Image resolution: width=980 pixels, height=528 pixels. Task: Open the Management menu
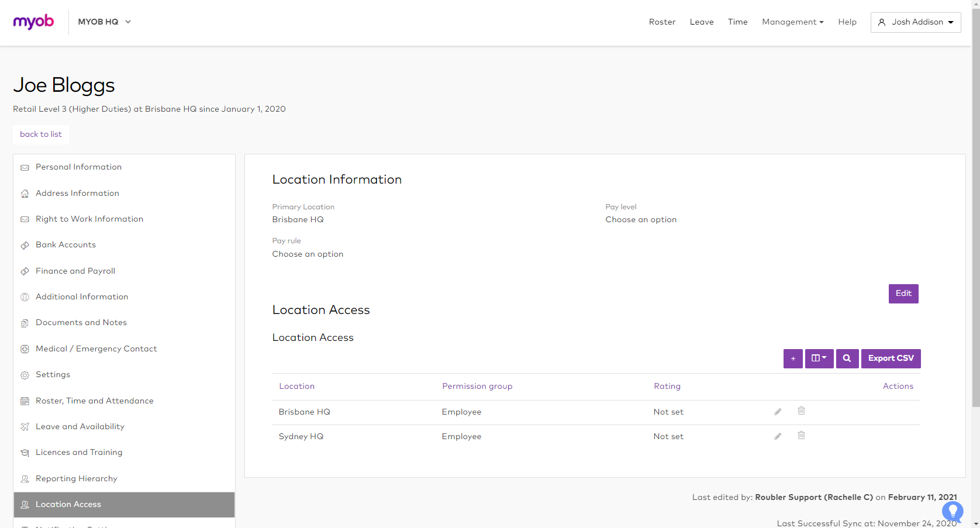coord(792,22)
